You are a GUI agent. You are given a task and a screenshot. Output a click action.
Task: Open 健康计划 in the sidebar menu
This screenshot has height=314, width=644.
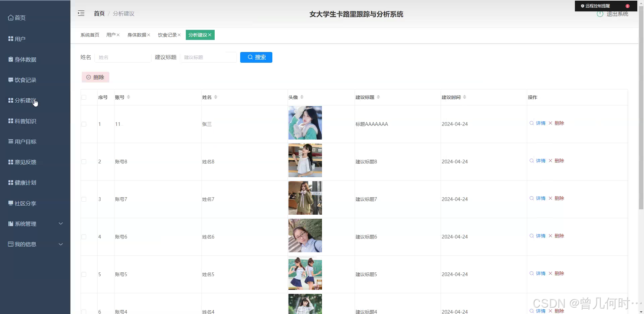click(x=35, y=182)
